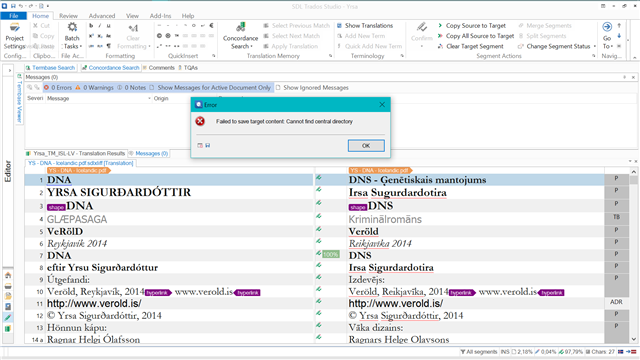Click the Confirm segment icon
Viewport: 640px width, 360px height.
pyautogui.click(x=422, y=33)
